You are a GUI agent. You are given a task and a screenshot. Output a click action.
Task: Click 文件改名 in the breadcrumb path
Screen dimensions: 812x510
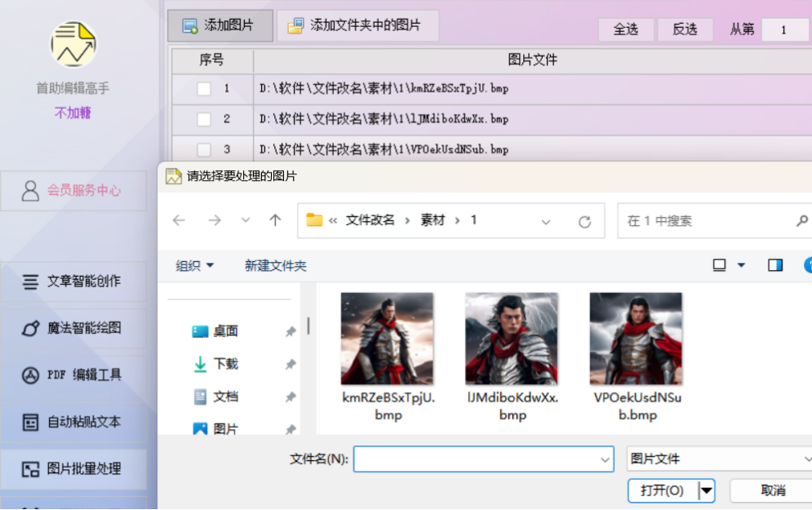pyautogui.click(x=370, y=220)
